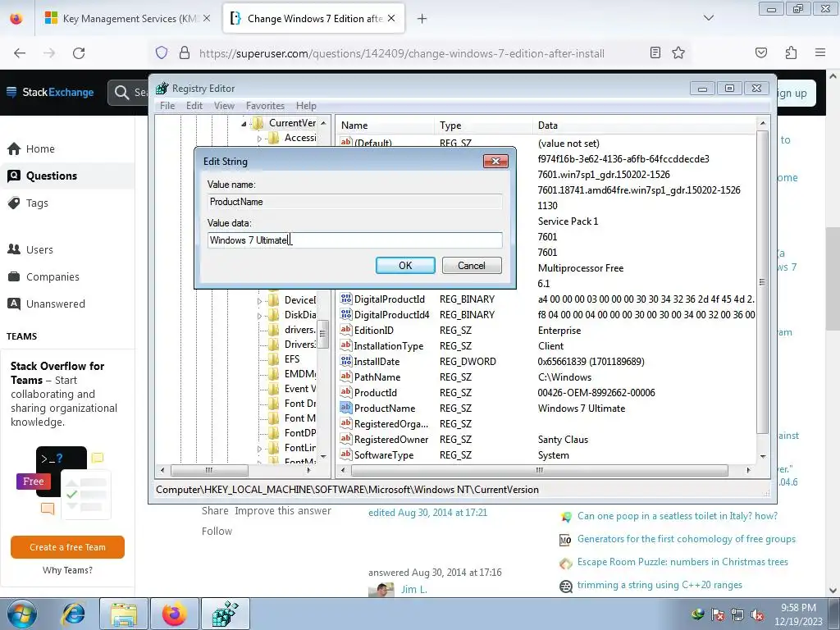Viewport: 840px width, 630px height.
Task: Open the Help menu in Registry Editor
Action: (x=306, y=106)
